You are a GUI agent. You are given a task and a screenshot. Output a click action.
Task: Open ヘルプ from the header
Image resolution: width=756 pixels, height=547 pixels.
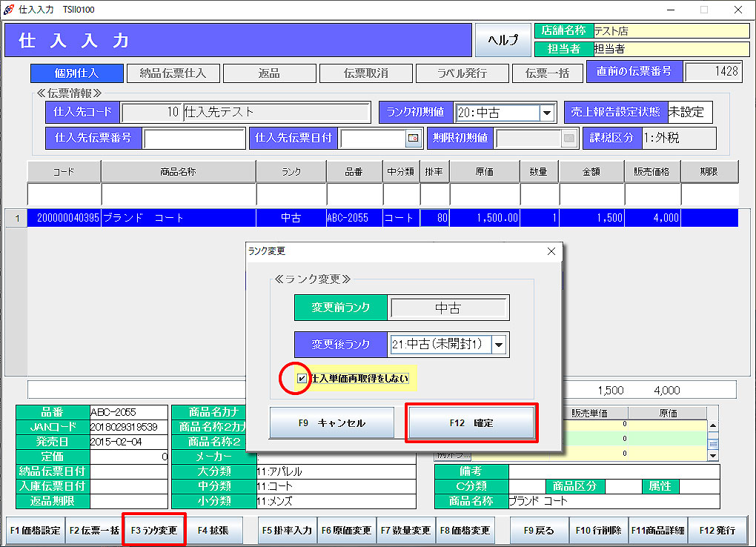(x=503, y=40)
